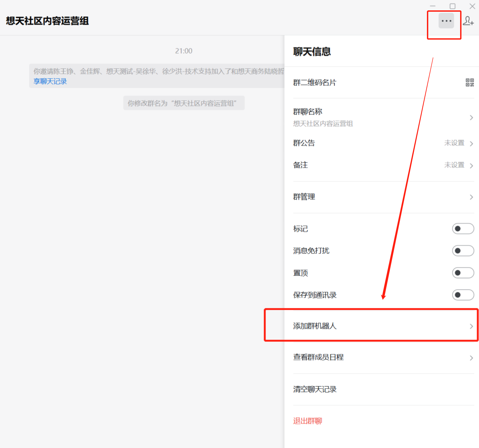479x448 pixels.
Task: Turn on the 置顶 switch
Action: click(463, 273)
